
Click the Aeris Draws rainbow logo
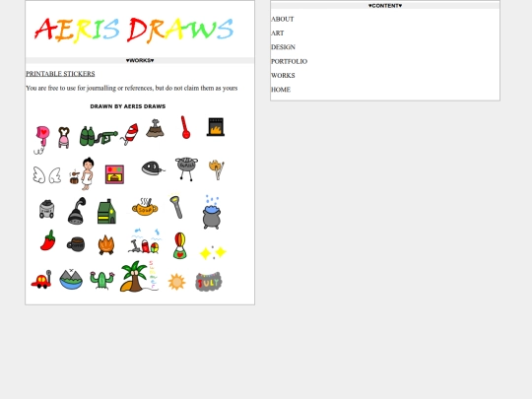pos(134,30)
